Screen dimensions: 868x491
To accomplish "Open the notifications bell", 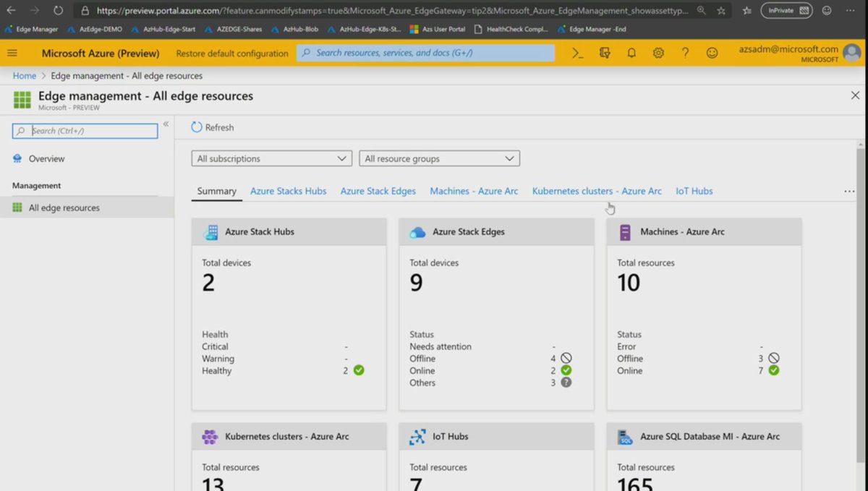I will click(x=631, y=53).
